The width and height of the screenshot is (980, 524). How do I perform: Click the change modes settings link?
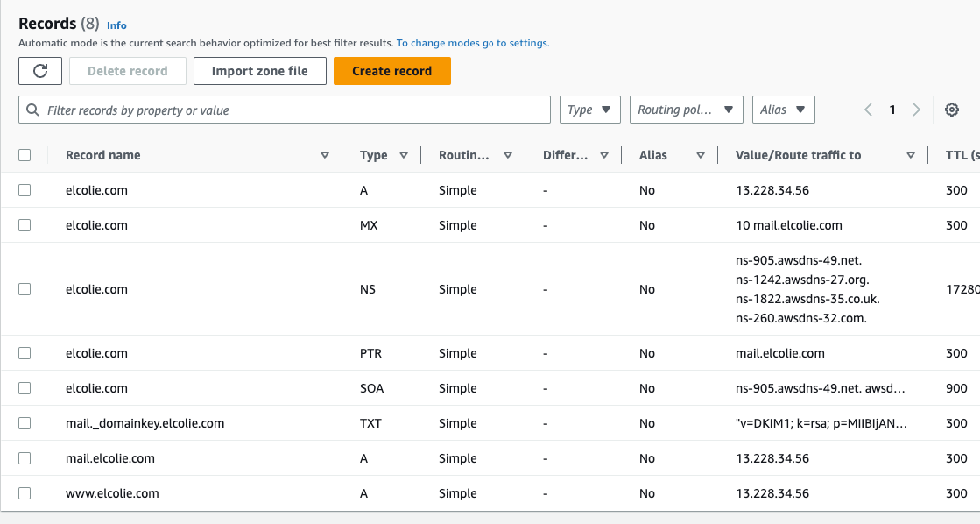473,43
